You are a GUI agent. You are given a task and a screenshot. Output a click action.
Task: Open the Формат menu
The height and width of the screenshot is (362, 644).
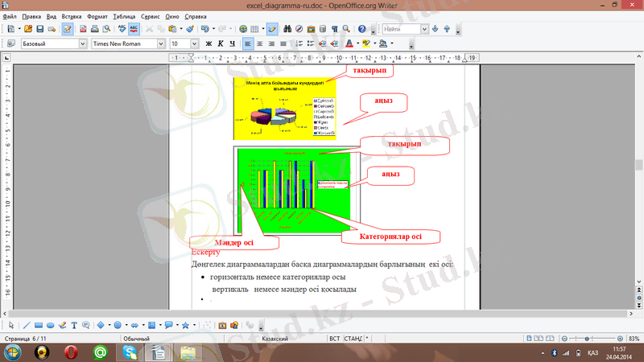[x=97, y=16]
